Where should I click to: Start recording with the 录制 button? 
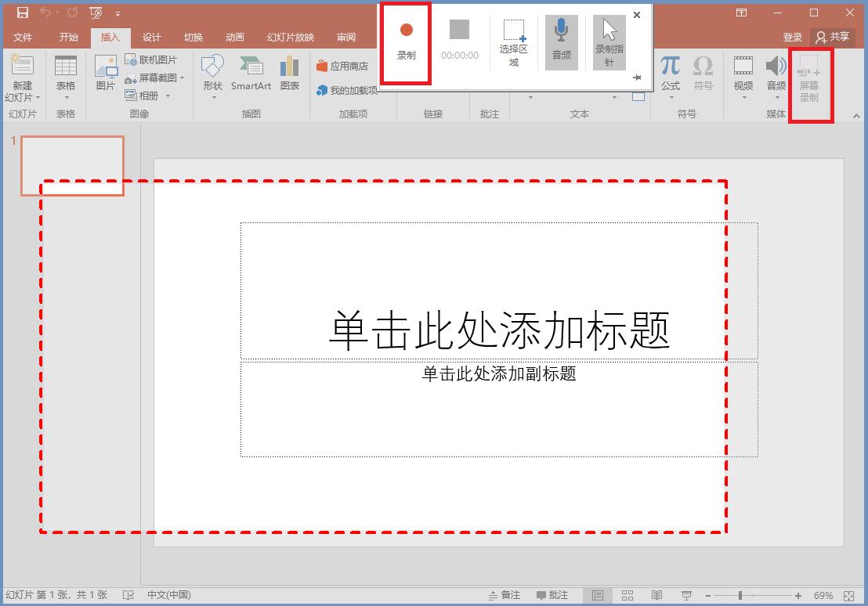[405, 42]
